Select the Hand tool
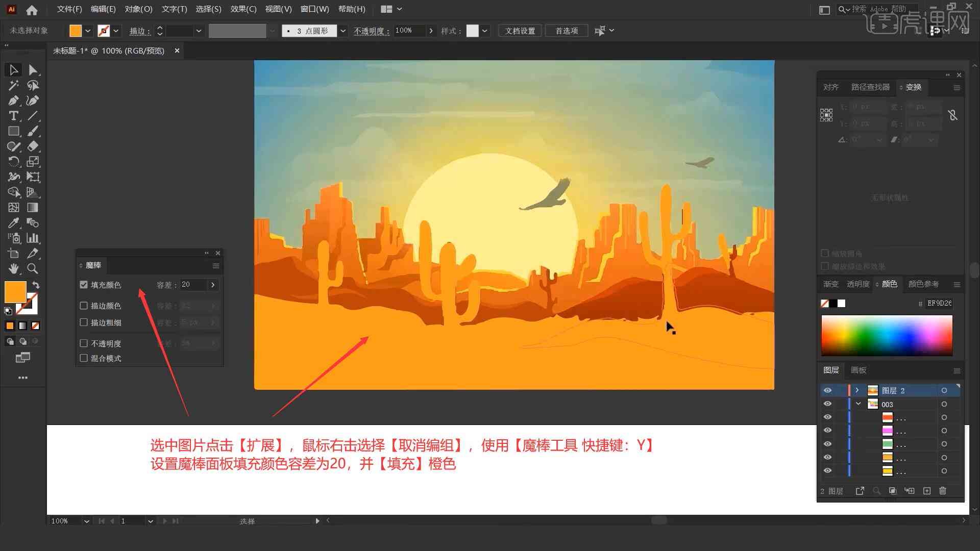980x551 pixels. pyautogui.click(x=12, y=268)
